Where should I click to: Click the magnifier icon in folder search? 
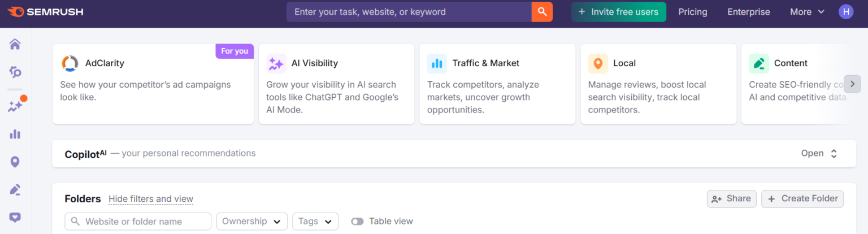75,222
